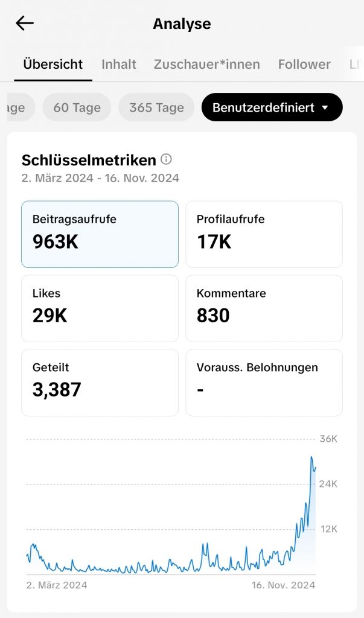Select the Profilaufrufe metric card
The image size is (364, 618).
click(x=264, y=234)
